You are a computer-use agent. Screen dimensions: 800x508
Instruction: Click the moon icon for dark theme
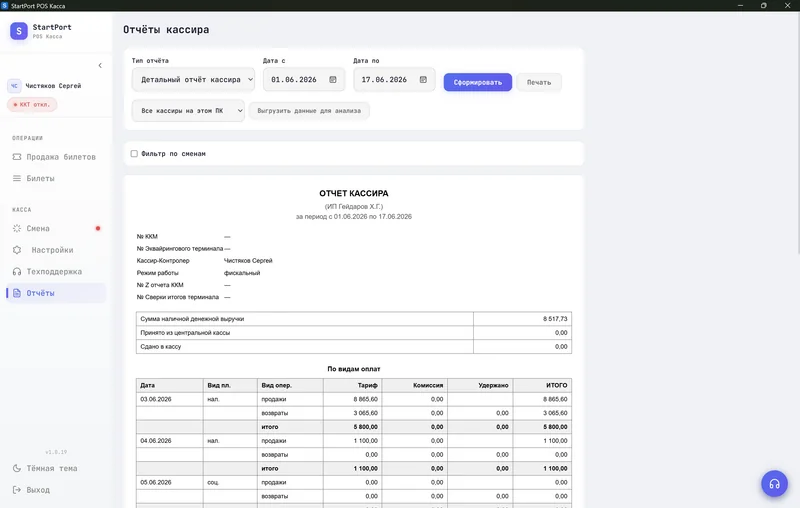coord(17,468)
